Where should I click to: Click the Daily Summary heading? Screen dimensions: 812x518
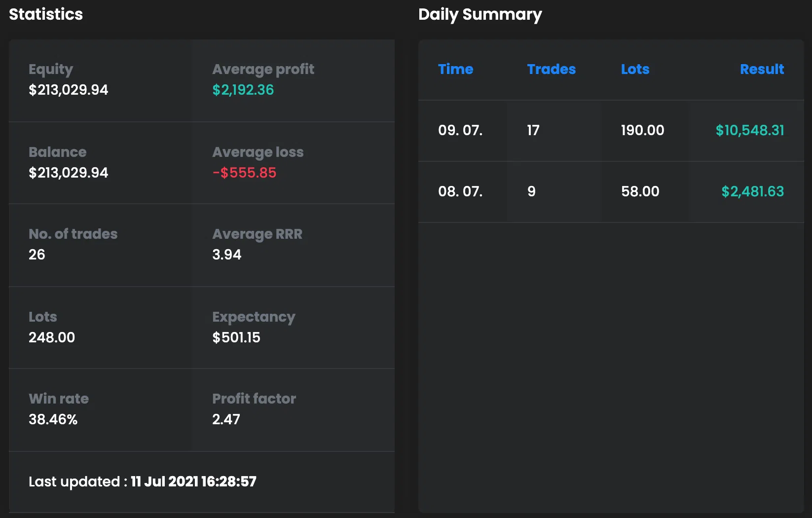click(x=480, y=15)
